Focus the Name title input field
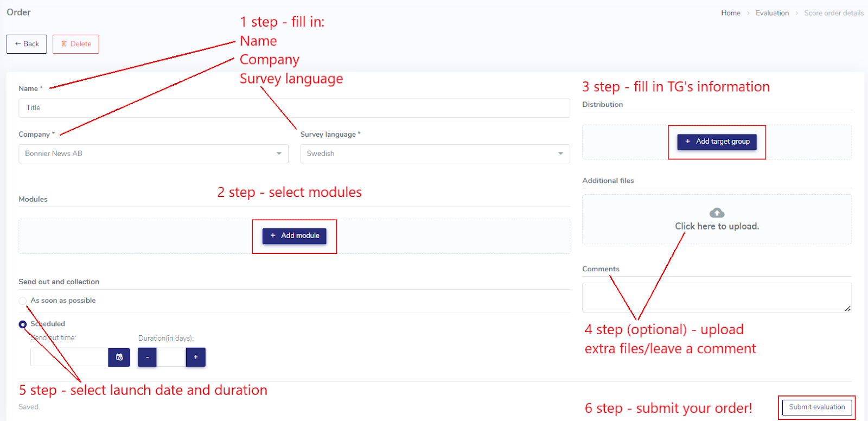 (x=294, y=108)
